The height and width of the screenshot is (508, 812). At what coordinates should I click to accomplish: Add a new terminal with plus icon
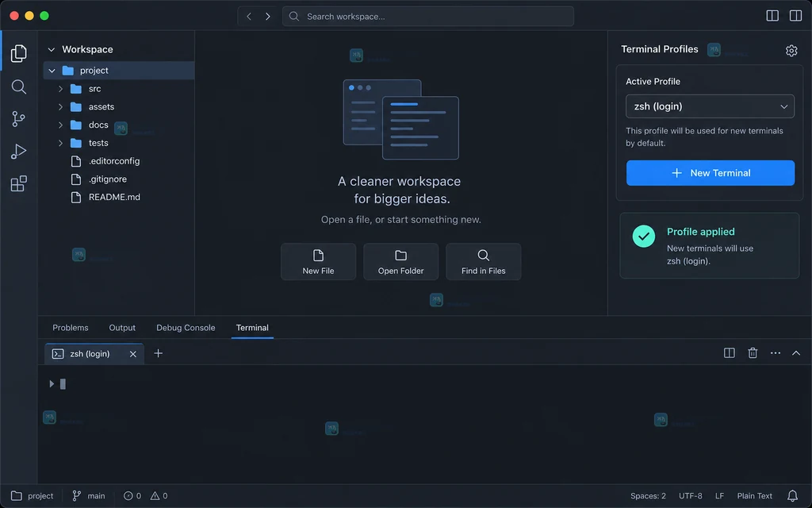point(159,353)
